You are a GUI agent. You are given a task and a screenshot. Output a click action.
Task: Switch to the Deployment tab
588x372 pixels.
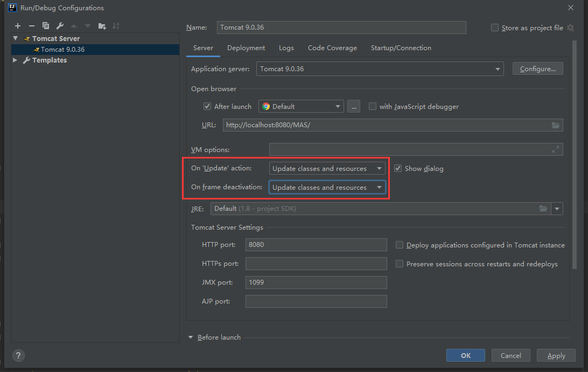(246, 48)
